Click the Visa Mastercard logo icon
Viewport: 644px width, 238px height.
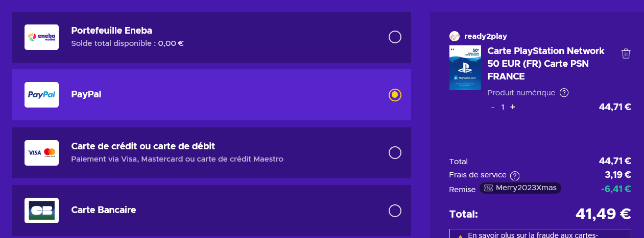coord(41,152)
